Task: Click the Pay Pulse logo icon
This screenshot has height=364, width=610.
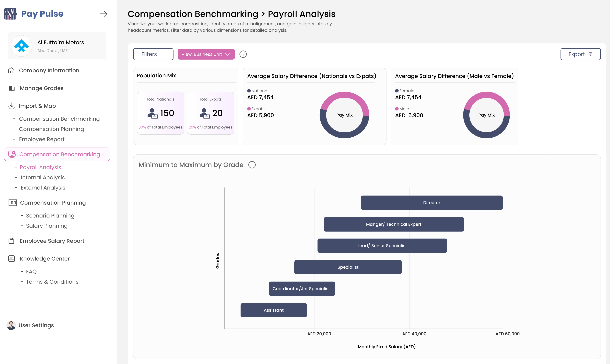Action: coord(10,14)
